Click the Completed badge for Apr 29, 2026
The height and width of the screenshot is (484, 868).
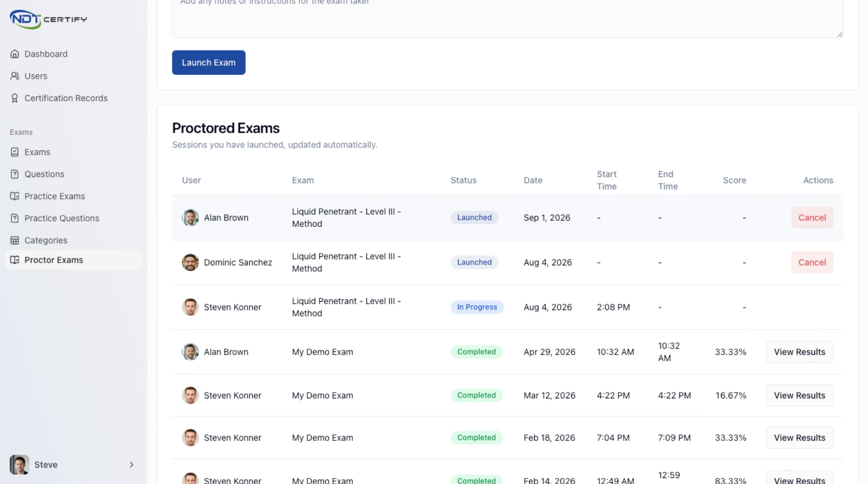(476, 352)
